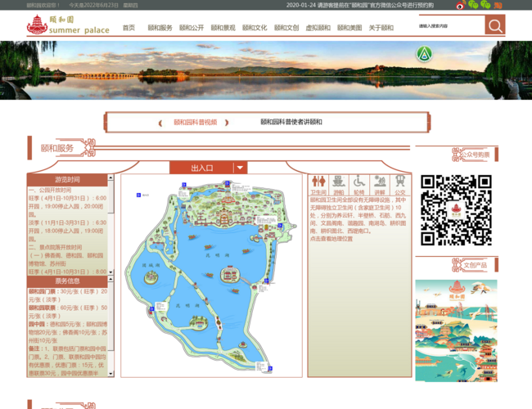This screenshot has width=532, height=409.
Task: Open the 颐和服务 navigation menu item
Action: pyautogui.click(x=160, y=28)
